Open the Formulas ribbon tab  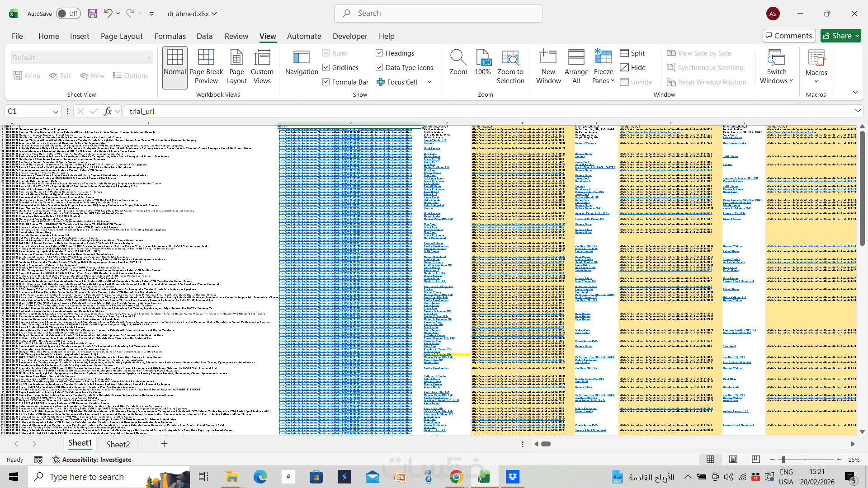(170, 36)
